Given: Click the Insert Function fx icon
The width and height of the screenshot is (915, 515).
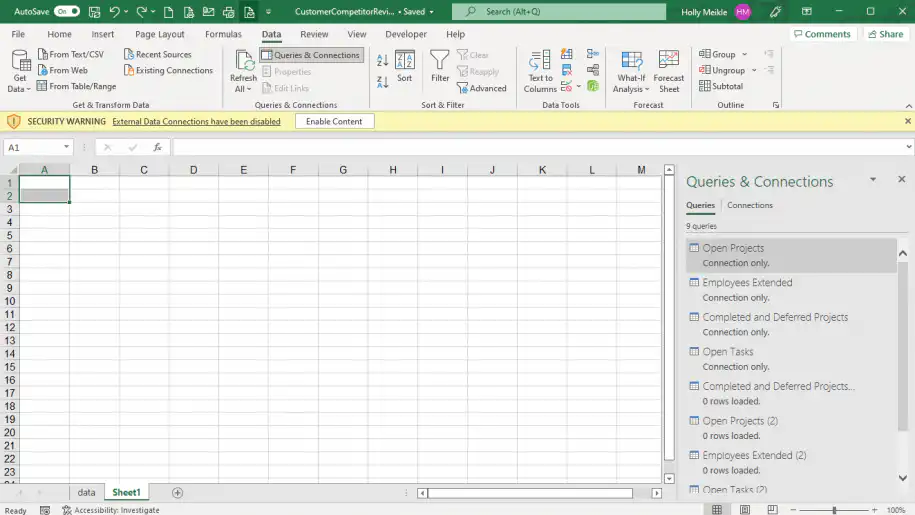Looking at the screenshot, I should point(158,148).
